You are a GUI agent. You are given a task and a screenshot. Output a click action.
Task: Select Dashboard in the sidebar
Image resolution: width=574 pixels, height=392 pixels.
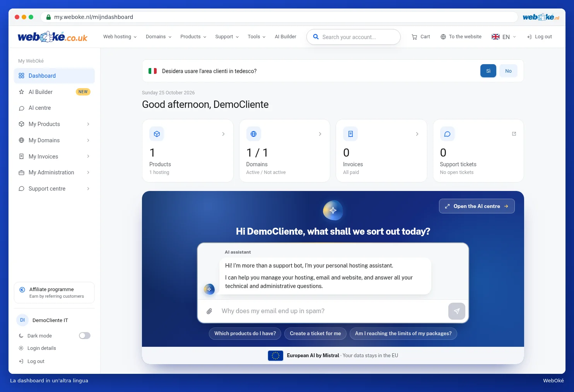(x=54, y=76)
